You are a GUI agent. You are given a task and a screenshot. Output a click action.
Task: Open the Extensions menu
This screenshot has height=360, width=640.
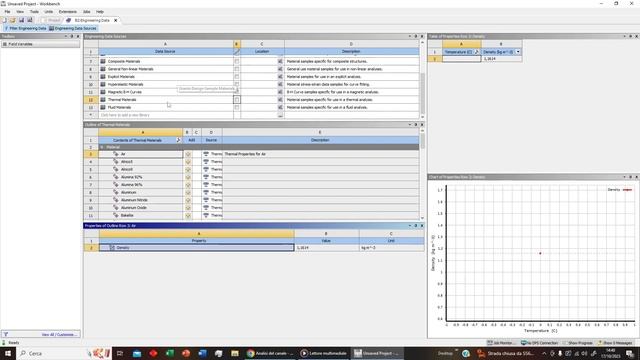(x=68, y=12)
